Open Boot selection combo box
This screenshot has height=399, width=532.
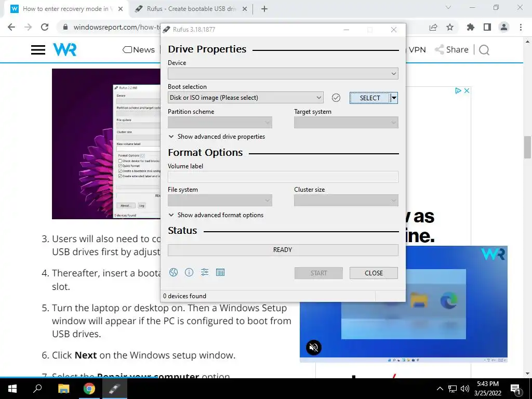[x=246, y=98]
